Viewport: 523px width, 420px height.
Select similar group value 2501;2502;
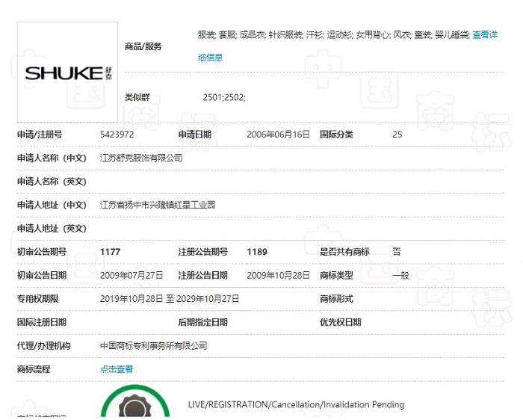[x=224, y=97]
